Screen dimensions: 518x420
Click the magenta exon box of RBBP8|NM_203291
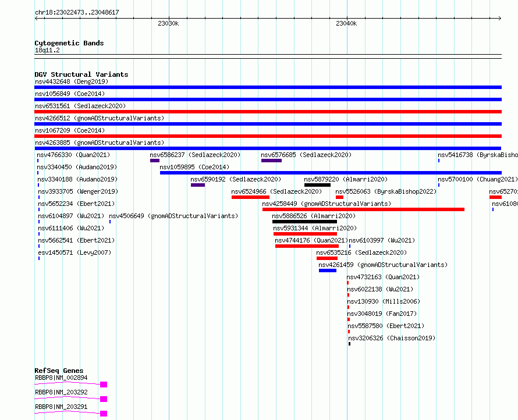(x=104, y=414)
